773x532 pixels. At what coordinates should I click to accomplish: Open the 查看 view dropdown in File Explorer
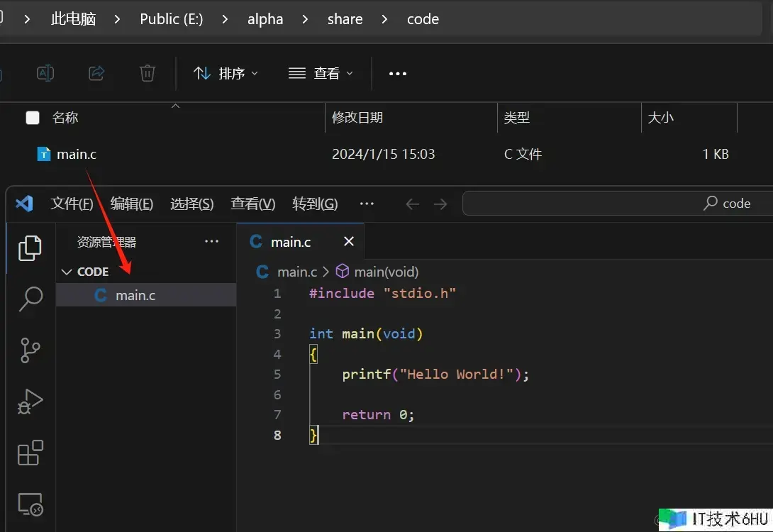pyautogui.click(x=321, y=74)
